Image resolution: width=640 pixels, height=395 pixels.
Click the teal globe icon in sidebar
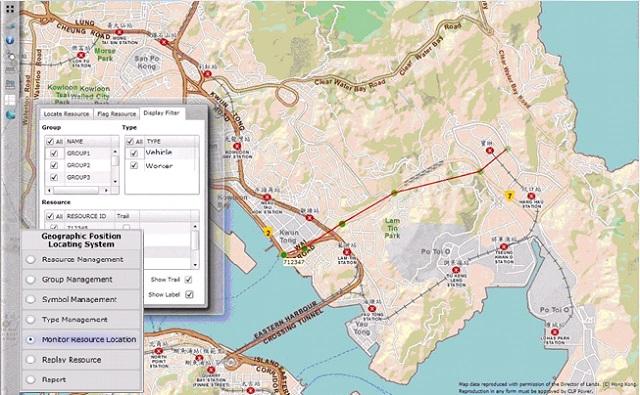coord(10,115)
